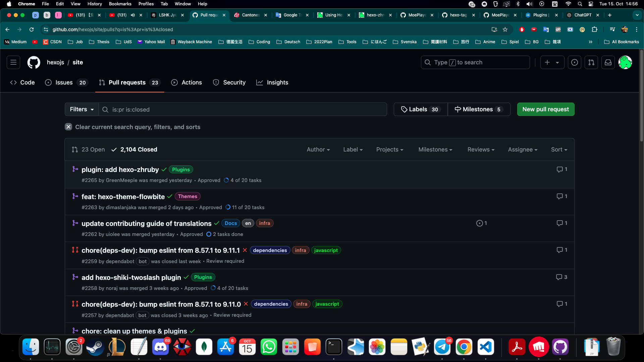Screen dimensions: 644x362
Task: Switch to the ChatGPT browser tab
Action: click(583, 15)
